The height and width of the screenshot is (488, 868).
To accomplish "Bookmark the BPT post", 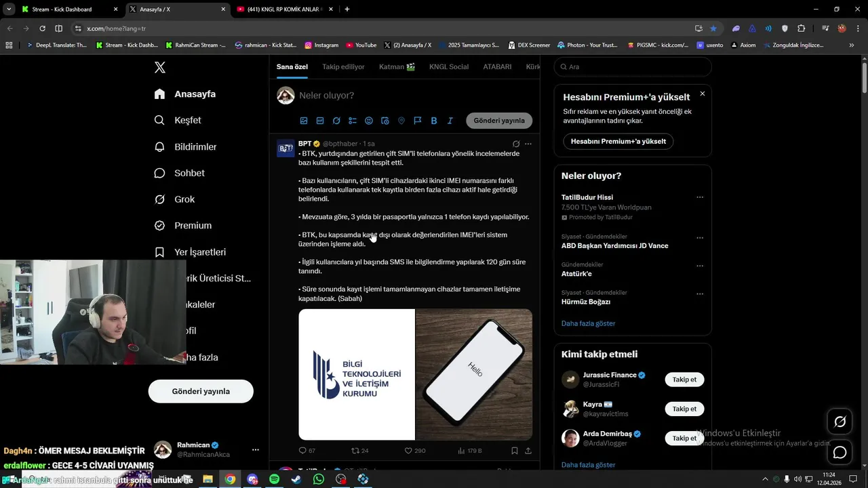I will pyautogui.click(x=515, y=451).
